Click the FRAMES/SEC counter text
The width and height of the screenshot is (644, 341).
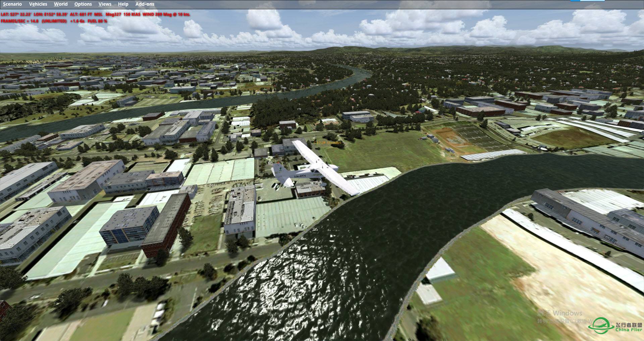(x=19, y=21)
